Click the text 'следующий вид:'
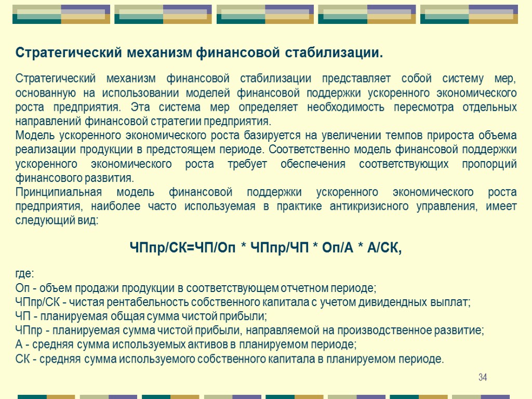The width and height of the screenshot is (532, 399). pos(57,220)
